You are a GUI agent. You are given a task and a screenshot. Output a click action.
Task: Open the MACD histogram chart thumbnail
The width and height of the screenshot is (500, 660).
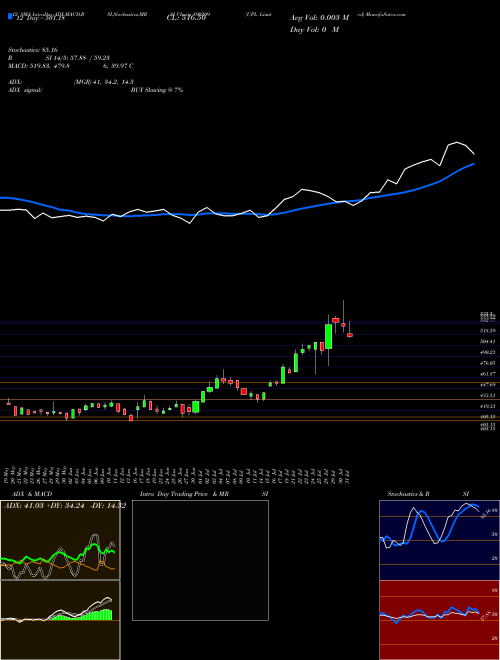click(x=60, y=620)
